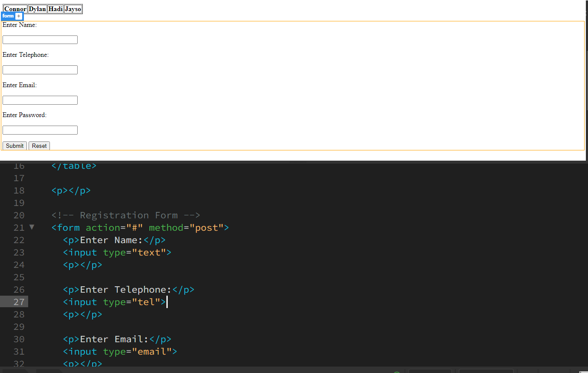The width and height of the screenshot is (588, 373).
Task: Select the Dylan table cell
Action: [x=38, y=9]
